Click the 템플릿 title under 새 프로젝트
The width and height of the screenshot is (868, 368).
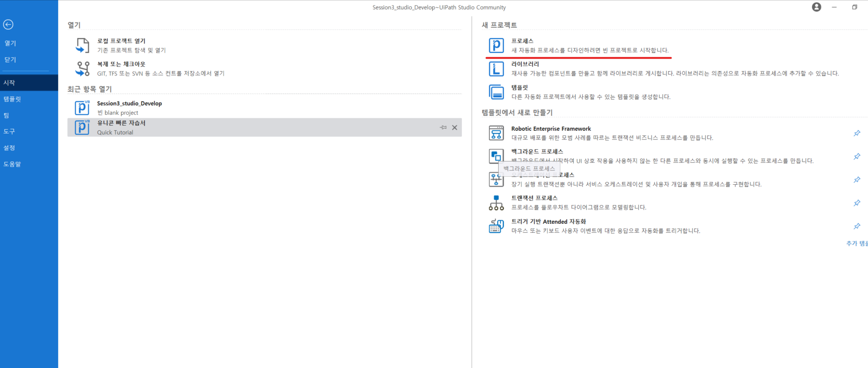pyautogui.click(x=519, y=87)
